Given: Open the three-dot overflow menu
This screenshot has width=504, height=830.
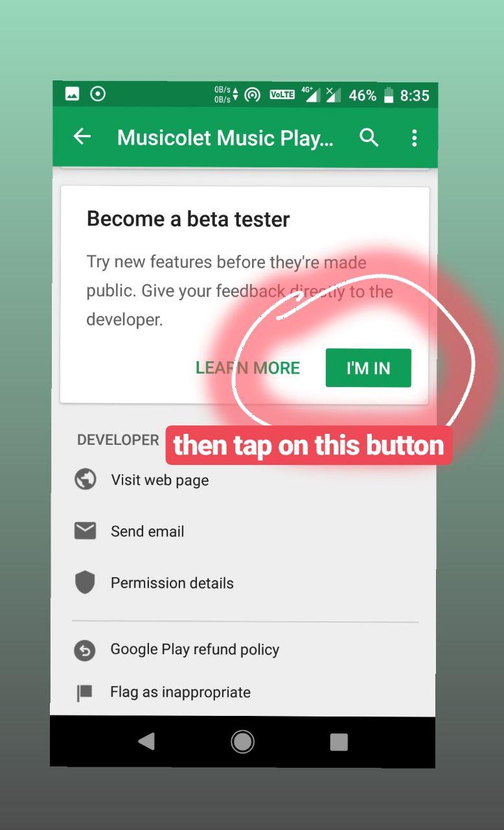Looking at the screenshot, I should pos(415,137).
